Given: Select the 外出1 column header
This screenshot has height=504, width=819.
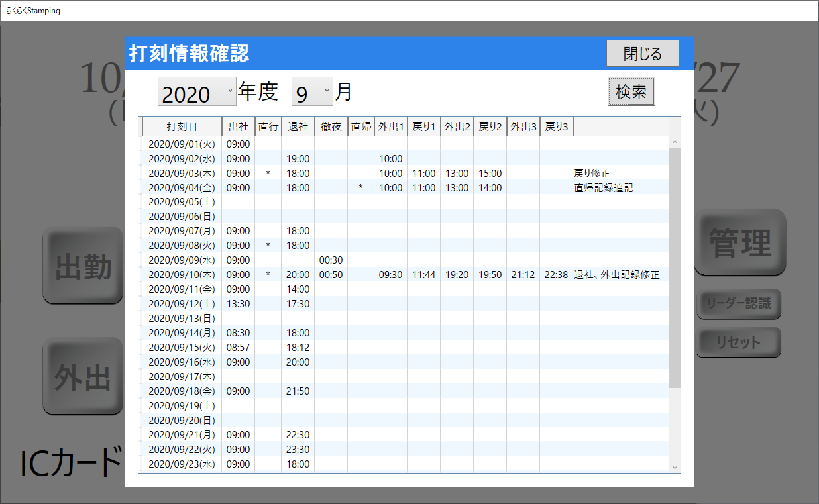Looking at the screenshot, I should point(390,126).
